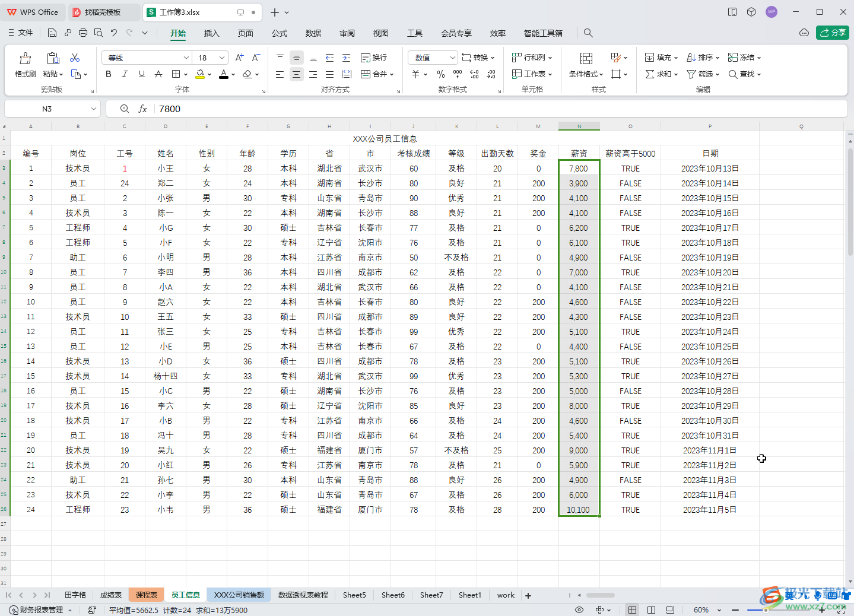The height and width of the screenshot is (616, 854).
Task: Toggle top vertical alignment
Action: (280, 58)
